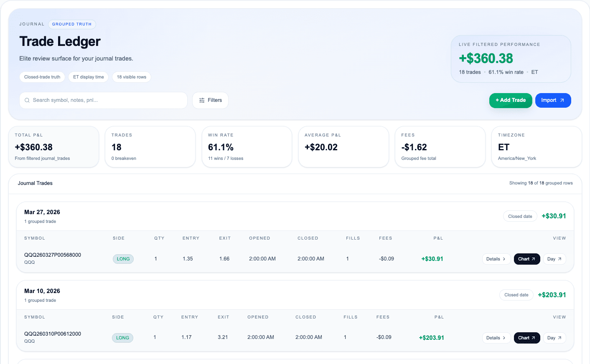Click the Import arrow icon
Image resolution: width=590 pixels, height=364 pixels.
coord(562,100)
